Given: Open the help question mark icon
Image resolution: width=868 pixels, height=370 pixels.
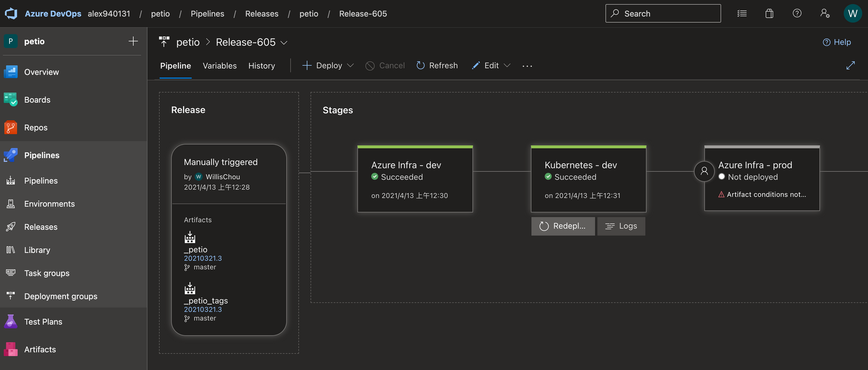Looking at the screenshot, I should point(797,13).
